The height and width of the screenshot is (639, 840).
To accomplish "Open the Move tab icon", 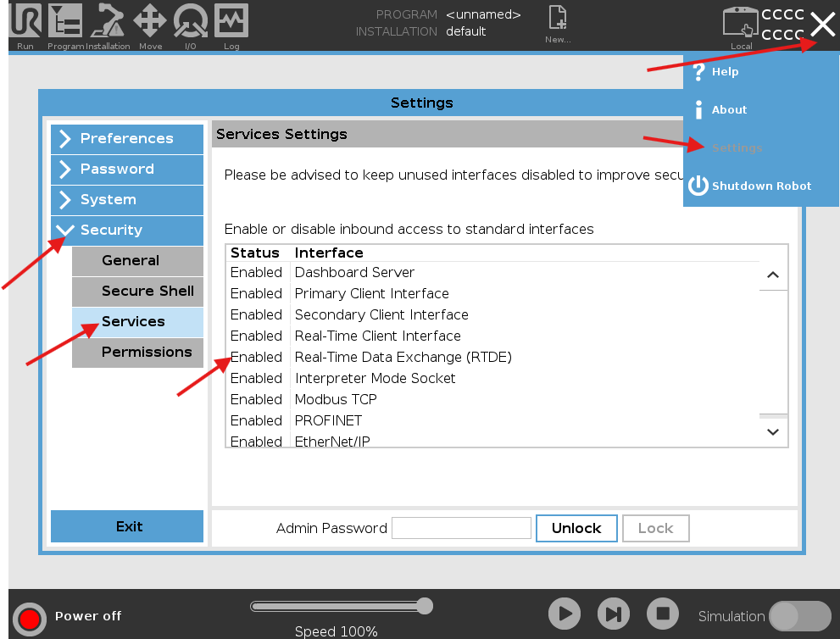I will coord(150,21).
